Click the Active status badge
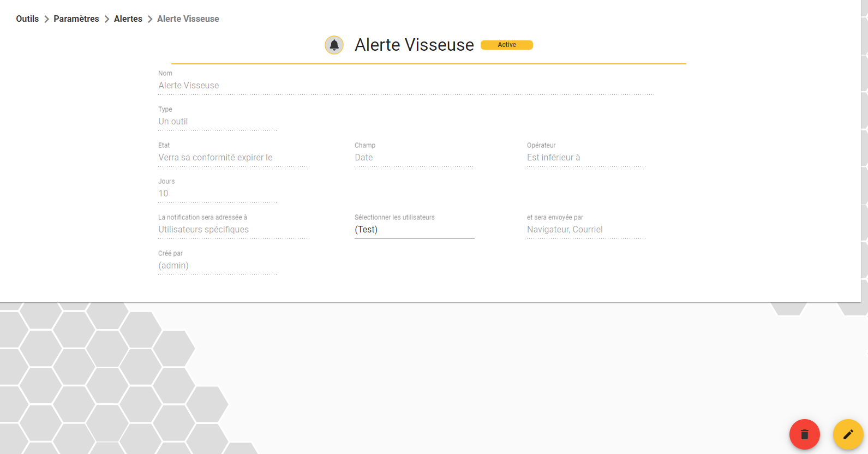The width and height of the screenshot is (868, 454). point(507,45)
